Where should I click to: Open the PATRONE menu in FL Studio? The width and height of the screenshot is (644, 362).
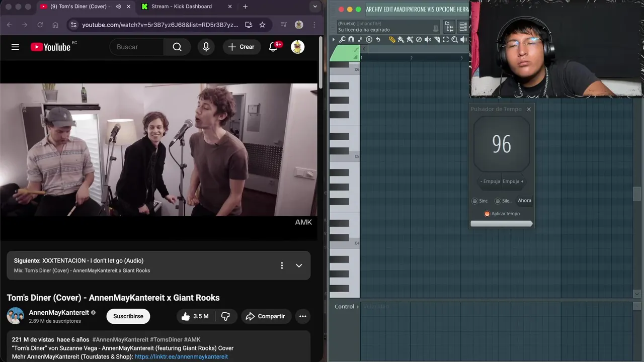417,10
